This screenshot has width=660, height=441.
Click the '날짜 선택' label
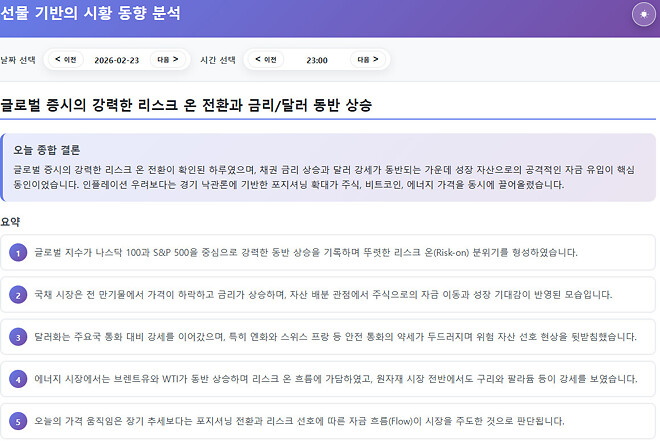pyautogui.click(x=18, y=60)
